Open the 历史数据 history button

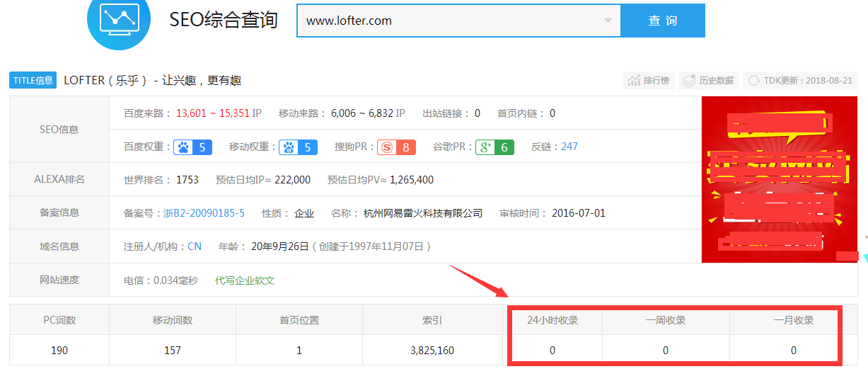pos(708,81)
